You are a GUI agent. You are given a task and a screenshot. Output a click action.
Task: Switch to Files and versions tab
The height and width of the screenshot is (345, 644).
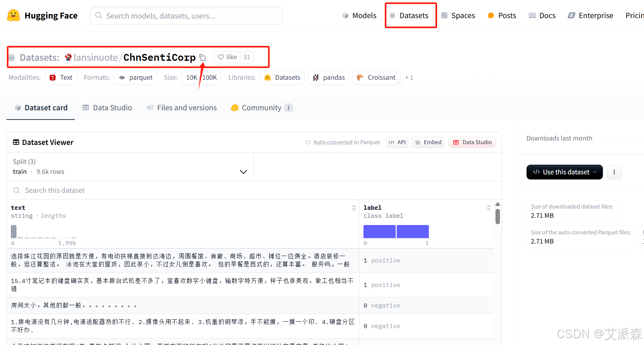click(x=182, y=108)
